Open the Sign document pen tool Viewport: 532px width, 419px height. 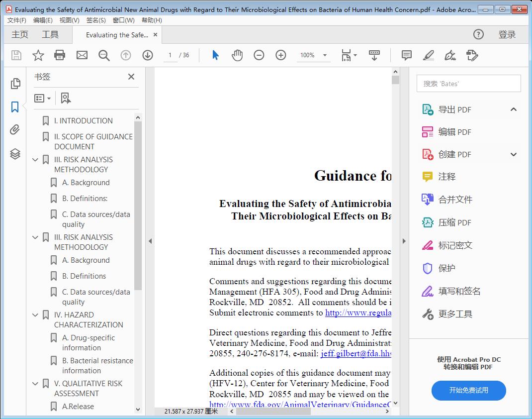click(x=450, y=55)
